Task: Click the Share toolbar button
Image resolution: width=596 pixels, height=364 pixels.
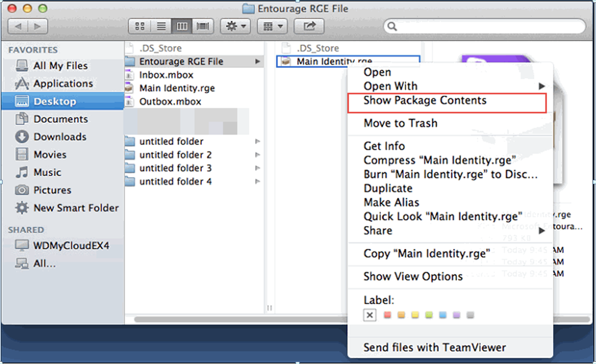Action: click(x=309, y=26)
